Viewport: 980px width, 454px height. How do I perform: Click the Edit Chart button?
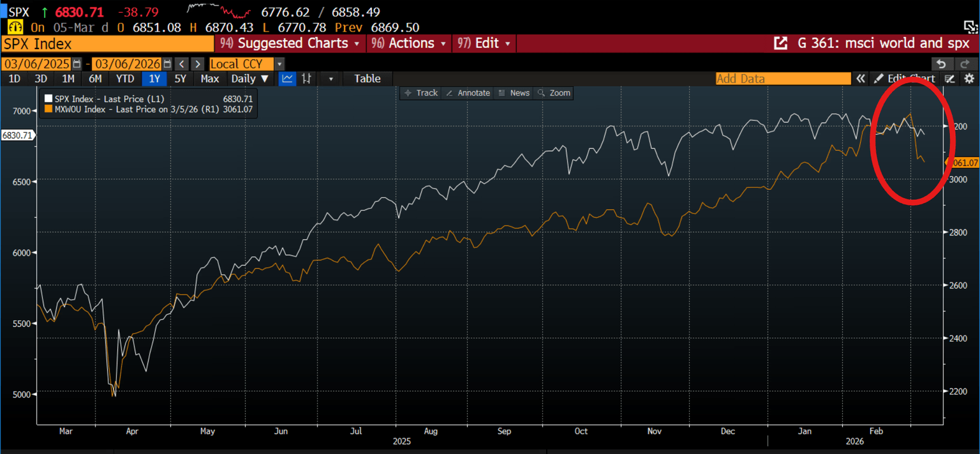[x=905, y=79]
